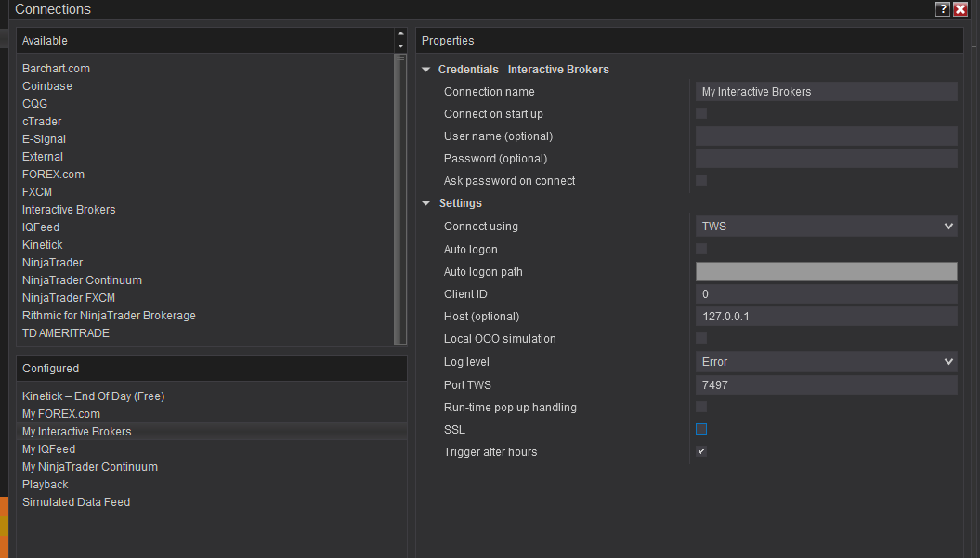Screen dimensions: 980x558
Task: Open the Log level dropdown
Action: coord(826,362)
